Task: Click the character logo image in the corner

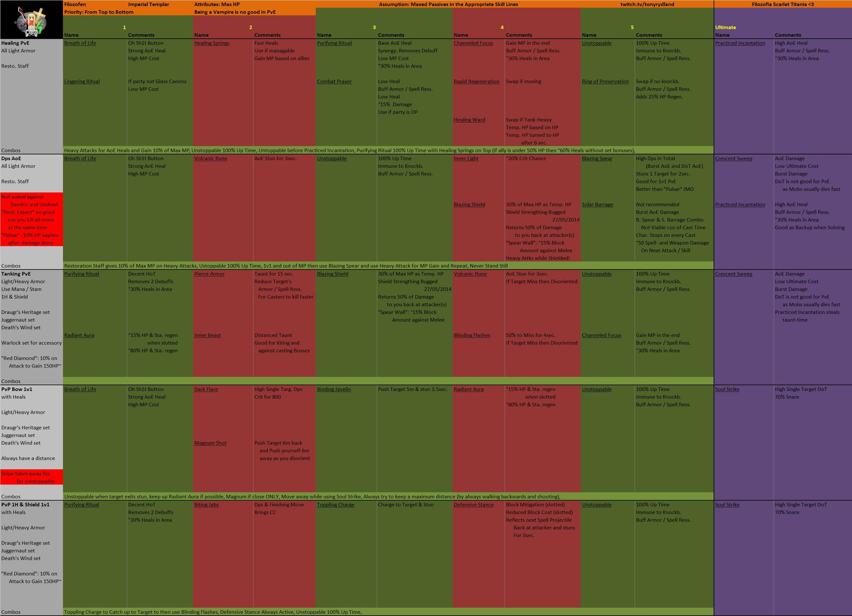Action: 32,20
